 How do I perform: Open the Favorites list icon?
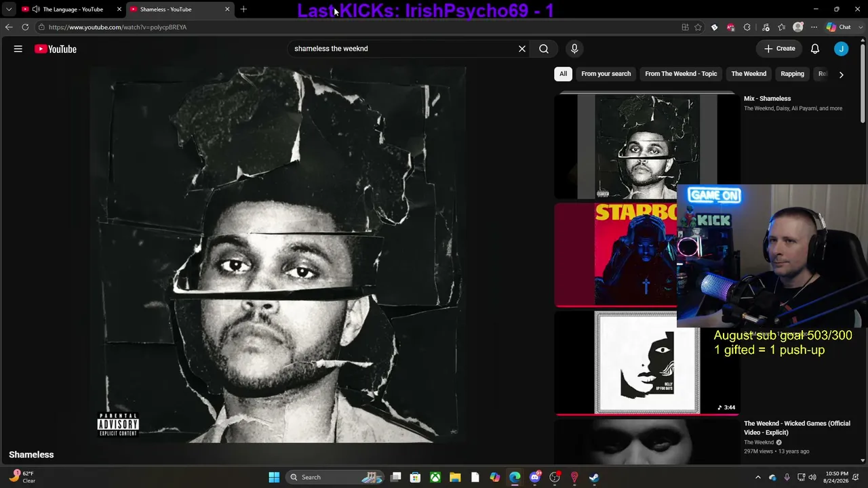tap(782, 27)
